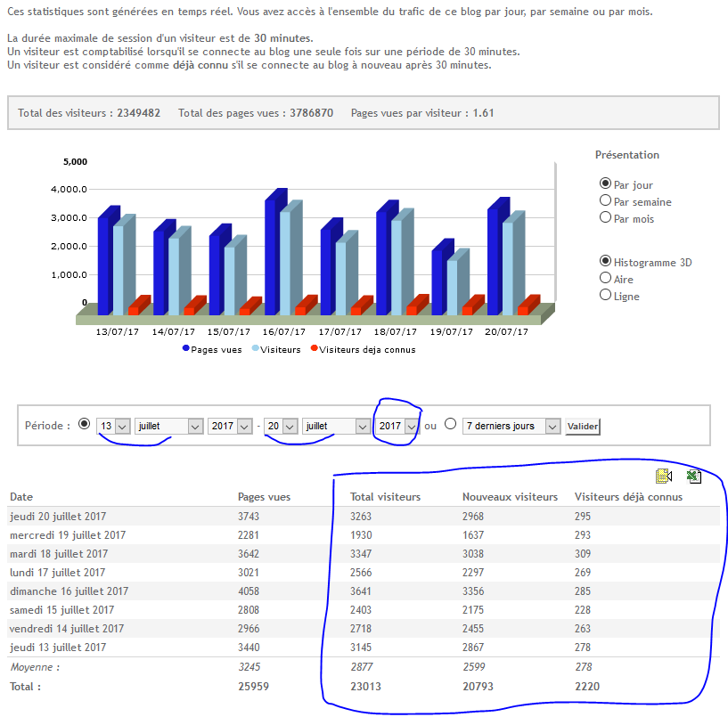Click 'Pages vues par visiteur : 1.61' summary
The width and height of the screenshot is (728, 717).
[x=422, y=113]
